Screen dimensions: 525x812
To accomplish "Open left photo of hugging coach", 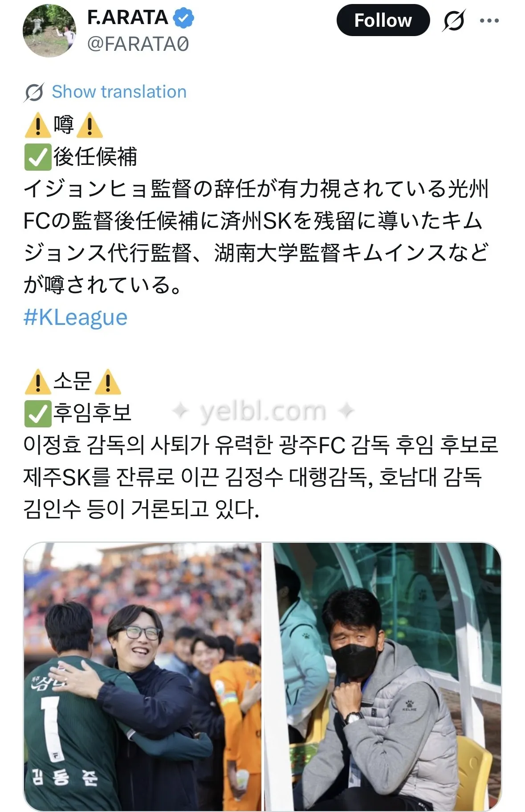I will [x=142, y=677].
